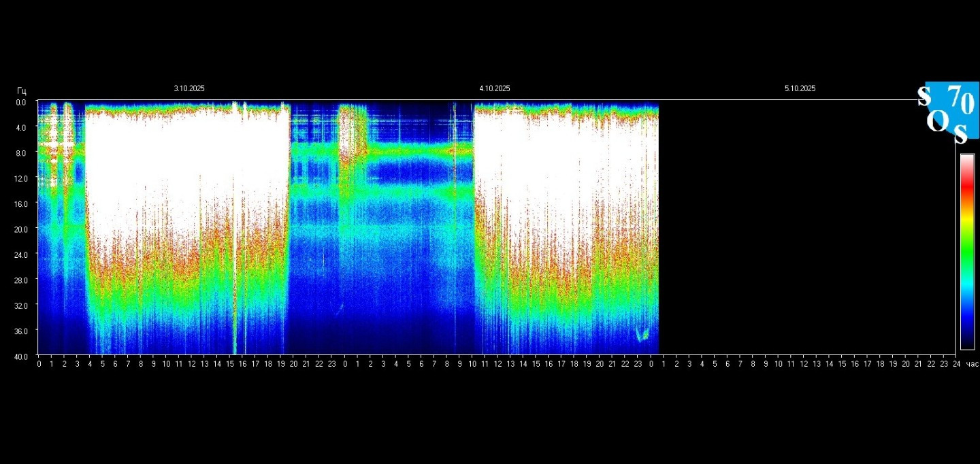Click the час time axis label
Viewport: 980px width, 464px height.
(x=972, y=365)
